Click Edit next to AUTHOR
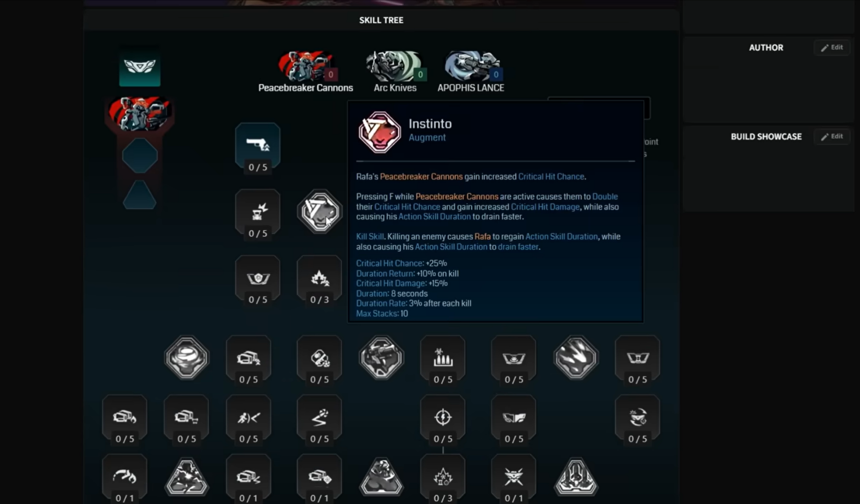Screen dimensions: 860x504 (x=832, y=47)
